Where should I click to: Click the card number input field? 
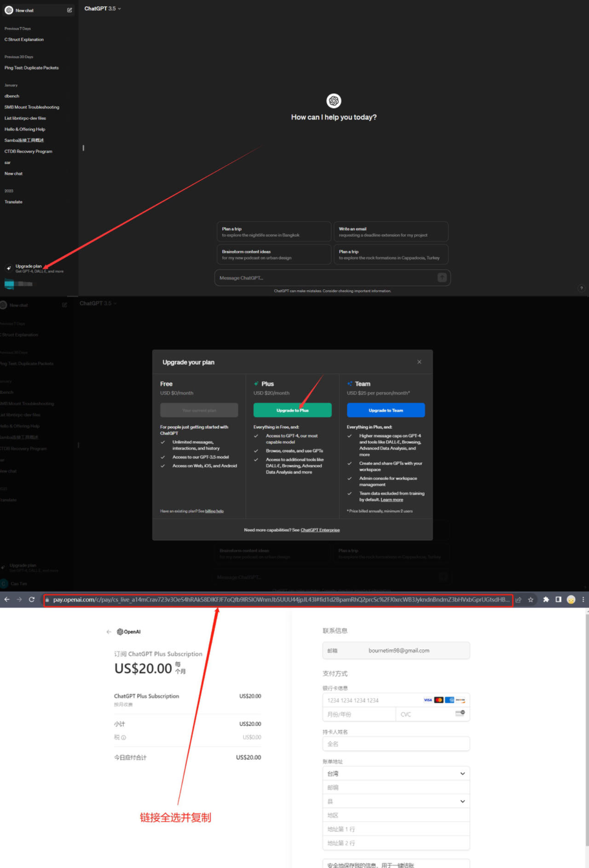(396, 700)
